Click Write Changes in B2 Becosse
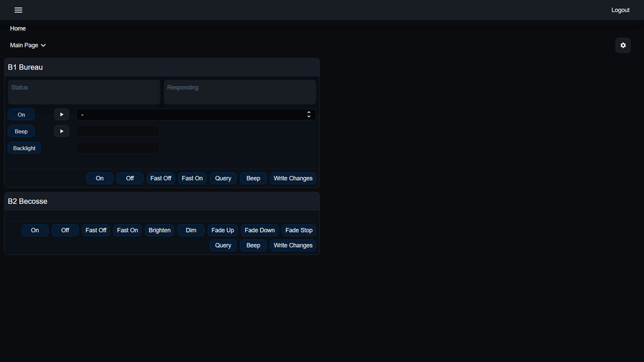 293,245
